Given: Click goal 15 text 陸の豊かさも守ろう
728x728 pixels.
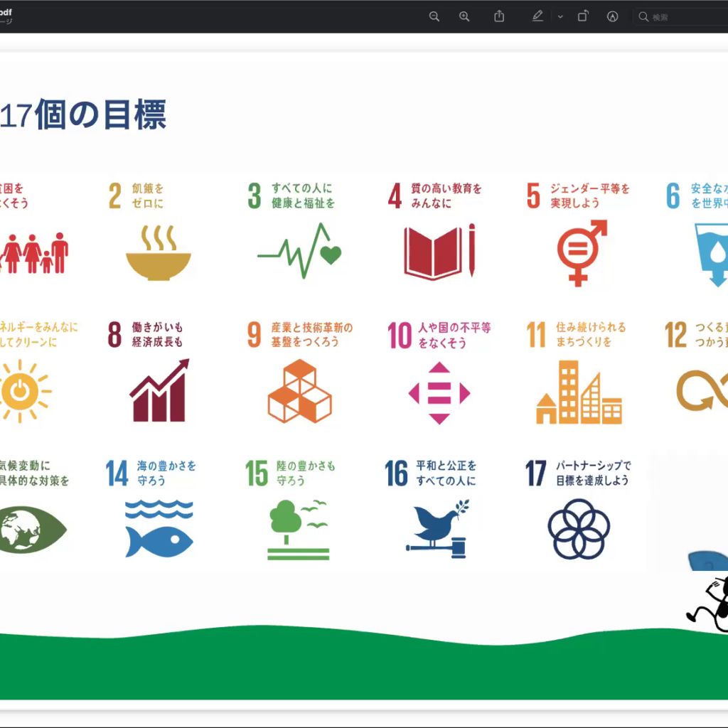Looking at the screenshot, I should 306,473.
